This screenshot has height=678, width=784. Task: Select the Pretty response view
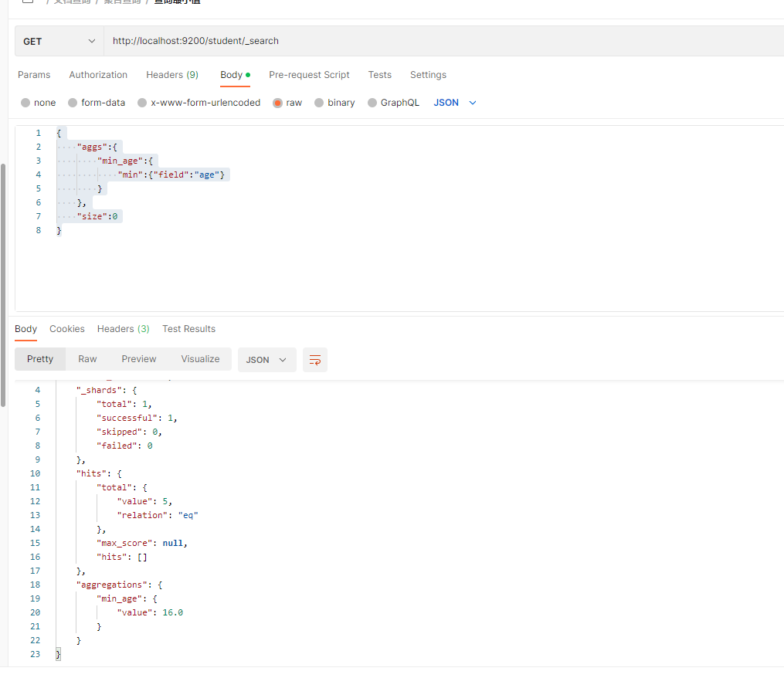point(40,359)
